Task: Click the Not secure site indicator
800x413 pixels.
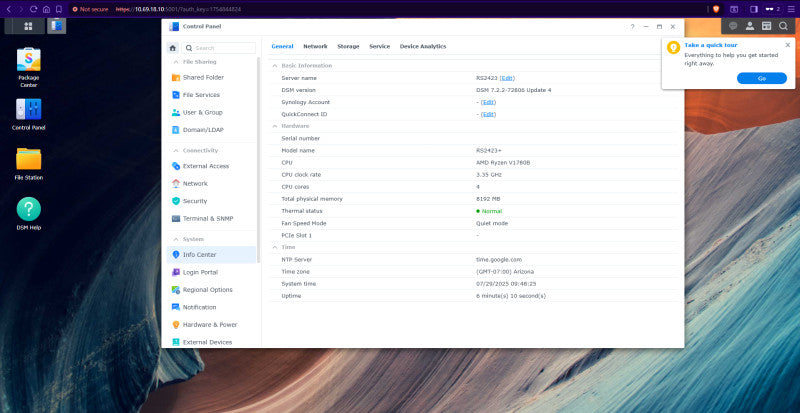Action: click(90, 9)
